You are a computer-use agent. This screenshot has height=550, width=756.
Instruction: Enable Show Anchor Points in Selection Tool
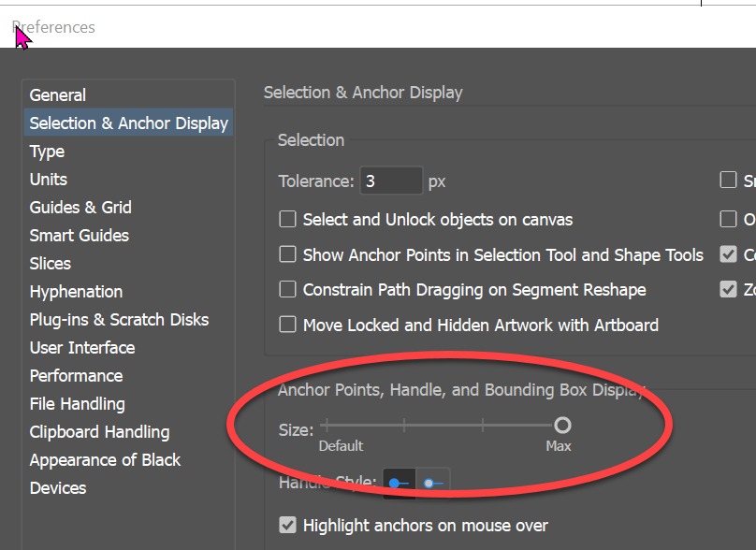288,254
